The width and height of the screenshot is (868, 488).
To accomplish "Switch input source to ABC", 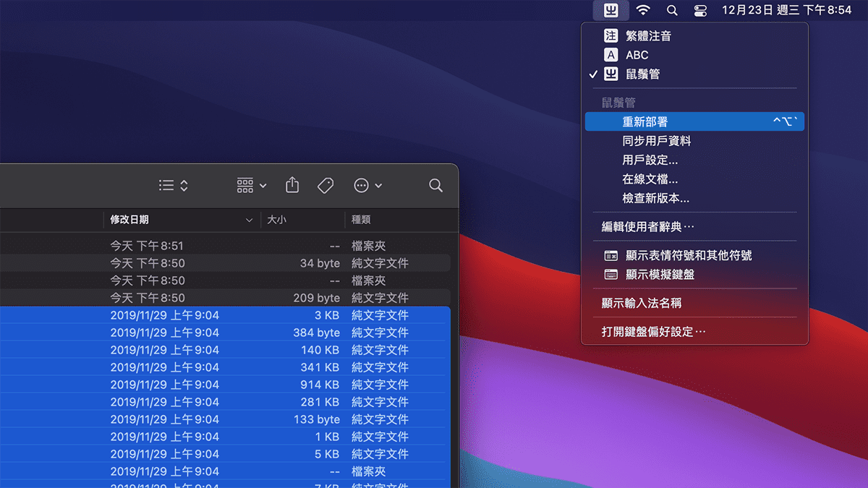I will tap(637, 55).
